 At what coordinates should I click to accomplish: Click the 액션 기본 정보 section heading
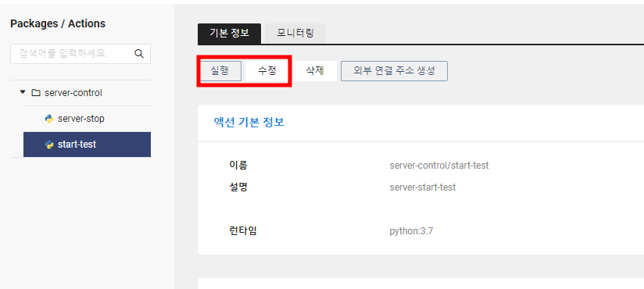click(249, 123)
